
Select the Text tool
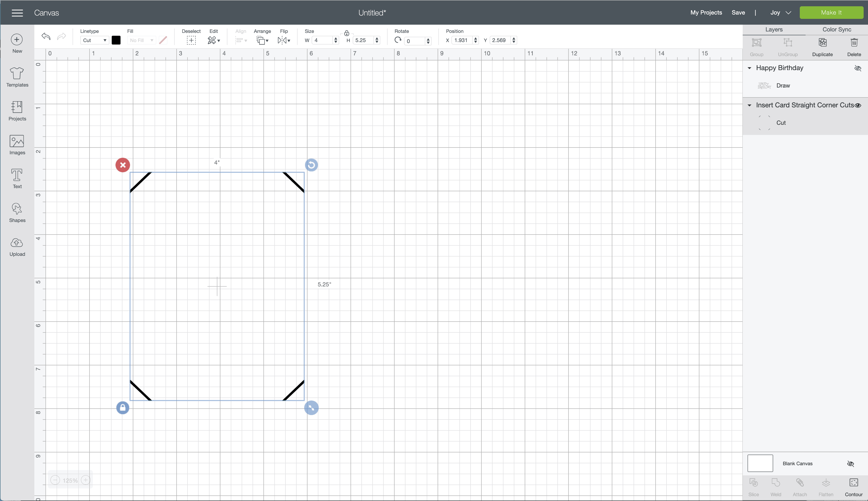click(x=17, y=178)
